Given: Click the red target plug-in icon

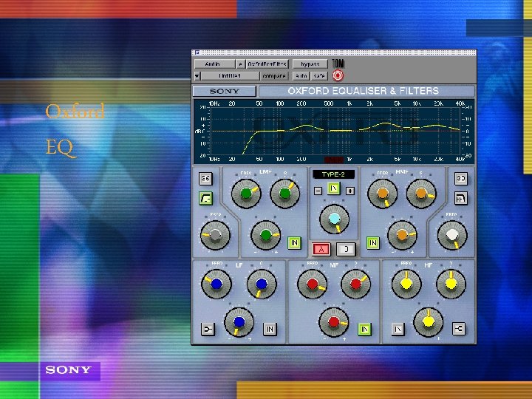Looking at the screenshot, I should [338, 75].
